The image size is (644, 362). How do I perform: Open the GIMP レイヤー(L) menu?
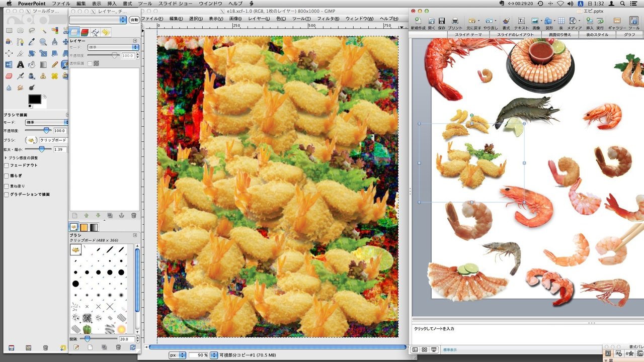click(x=259, y=19)
